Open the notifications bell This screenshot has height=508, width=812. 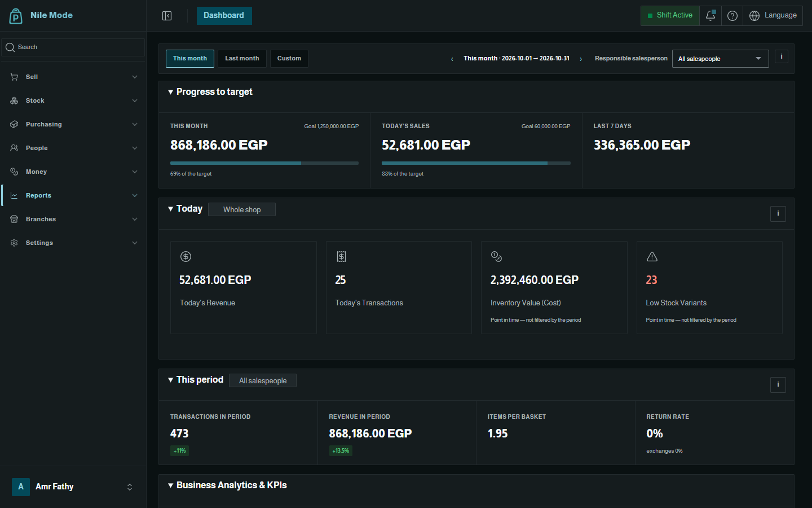(x=710, y=16)
